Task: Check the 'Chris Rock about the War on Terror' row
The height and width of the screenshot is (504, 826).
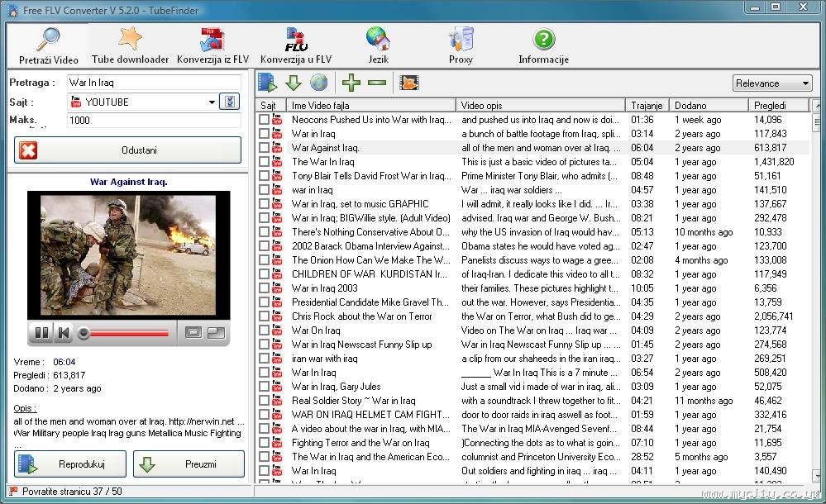Action: tap(264, 316)
